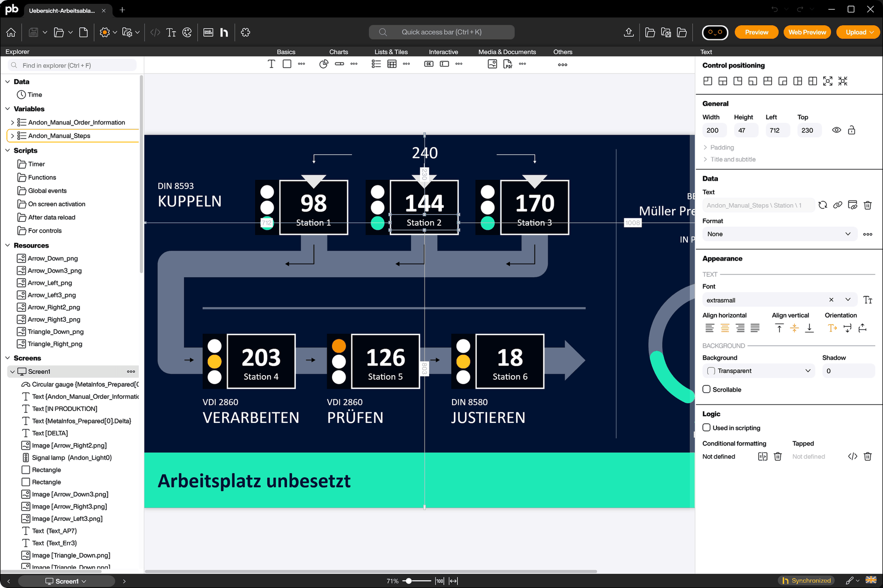Open the Hub (h) icon in toolbar

224,32
